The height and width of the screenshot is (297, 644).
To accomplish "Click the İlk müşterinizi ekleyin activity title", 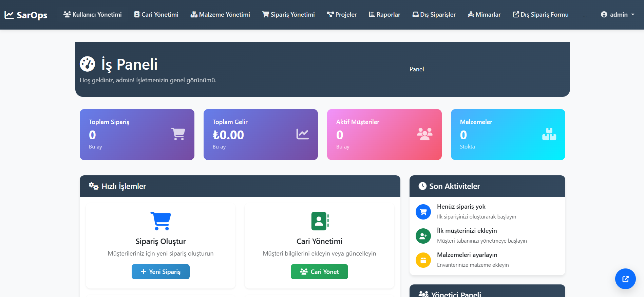I will pyautogui.click(x=467, y=231).
